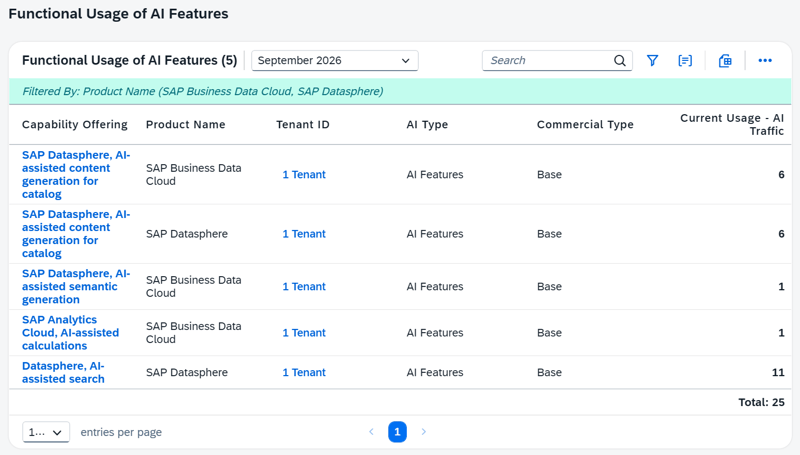Screen dimensions: 800x455
Task: Open the three-dot overflow menu
Action: click(765, 61)
